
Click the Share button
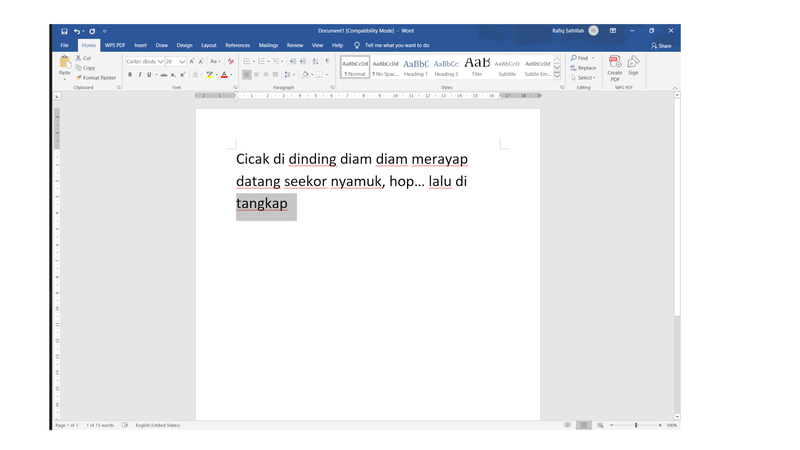661,46
